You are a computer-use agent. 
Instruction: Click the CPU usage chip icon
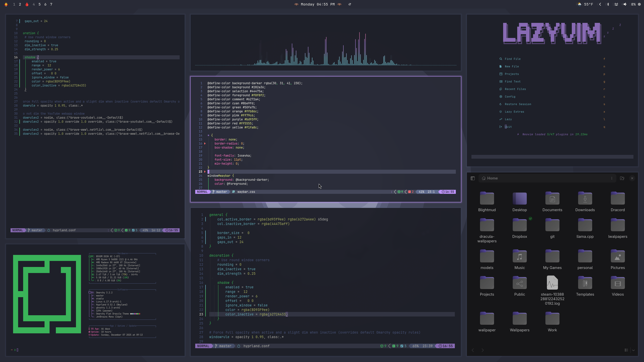click(639, 4)
